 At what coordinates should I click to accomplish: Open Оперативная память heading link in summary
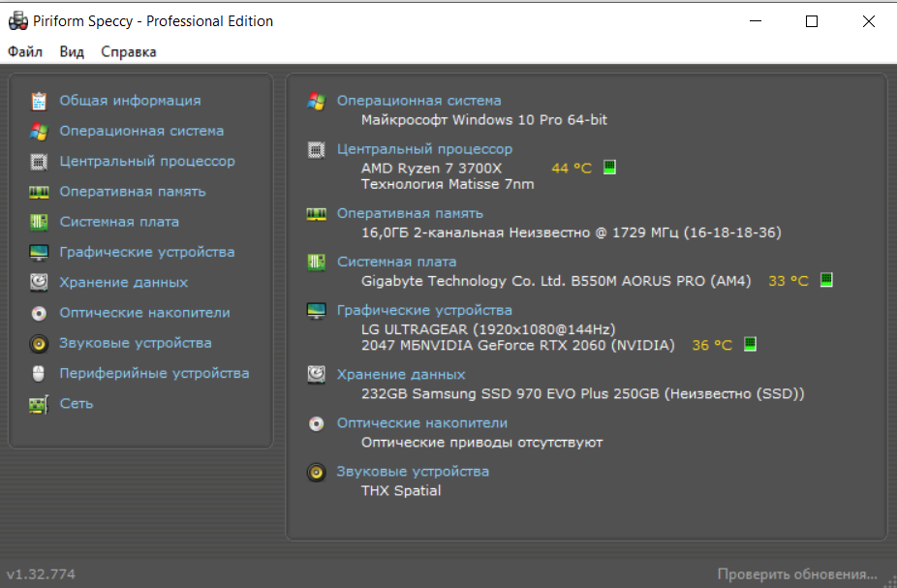(x=410, y=213)
